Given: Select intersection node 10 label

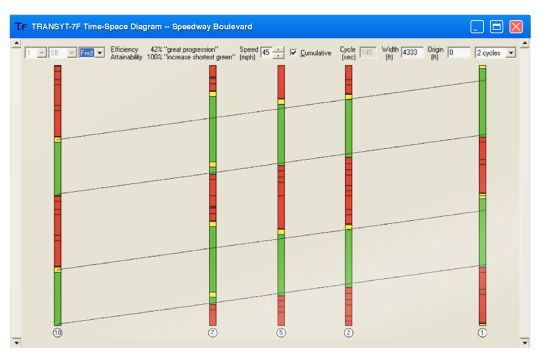Looking at the screenshot, I should pos(58,333).
